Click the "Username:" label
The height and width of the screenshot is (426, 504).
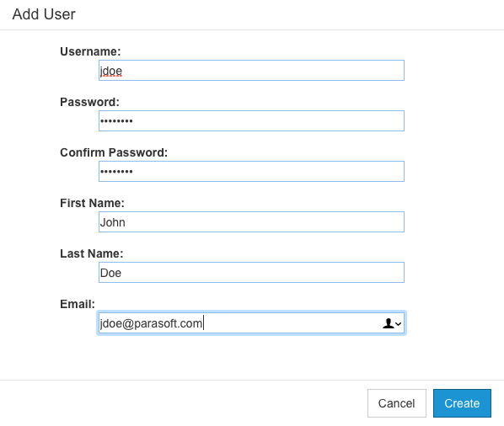point(90,51)
